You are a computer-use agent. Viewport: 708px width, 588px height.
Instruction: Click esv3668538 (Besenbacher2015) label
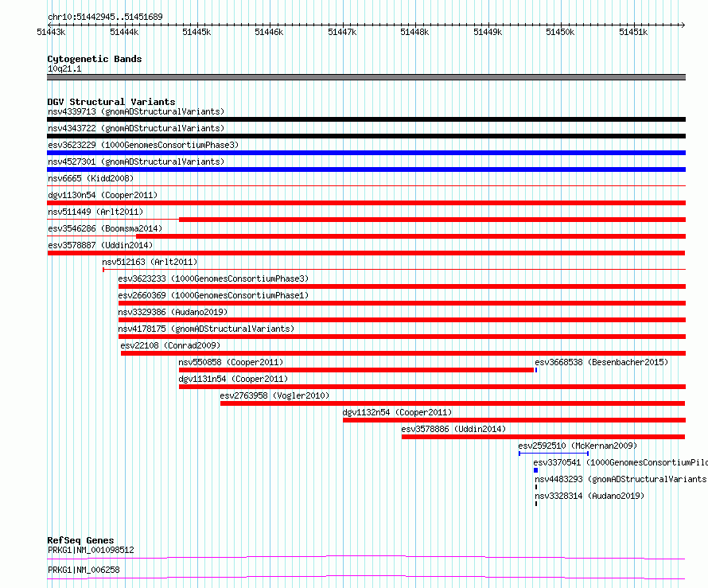click(x=601, y=362)
